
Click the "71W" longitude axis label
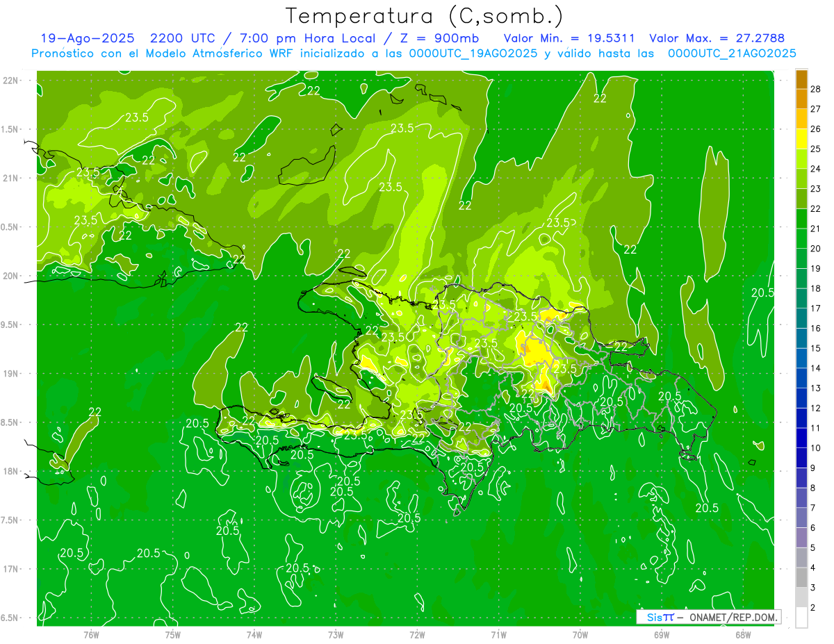(x=498, y=634)
